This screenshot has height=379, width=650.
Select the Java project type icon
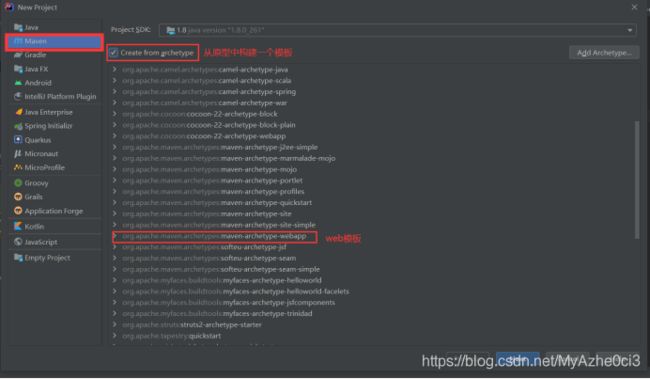pos(18,27)
